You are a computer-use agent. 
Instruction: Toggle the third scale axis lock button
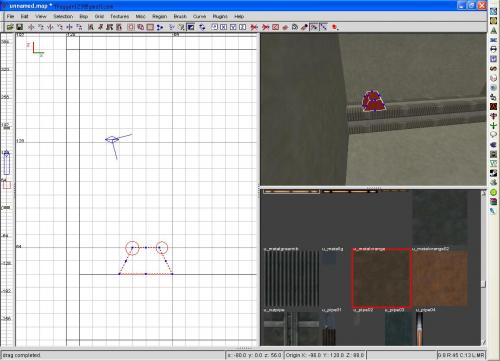click(233, 27)
